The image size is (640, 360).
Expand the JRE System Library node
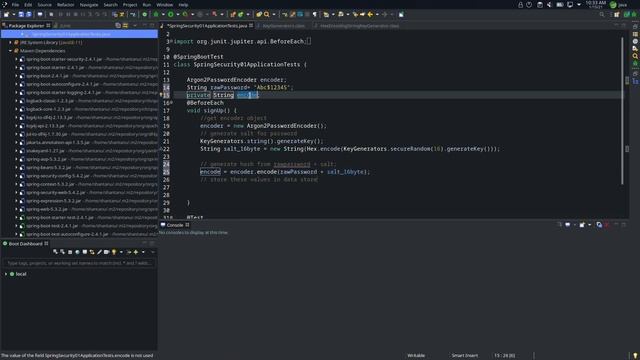coord(10,42)
